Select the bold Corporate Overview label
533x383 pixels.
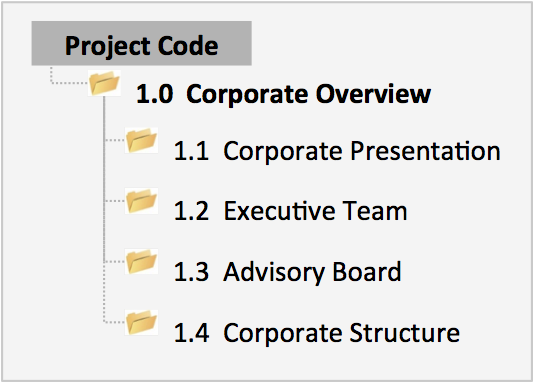pyautogui.click(x=309, y=94)
